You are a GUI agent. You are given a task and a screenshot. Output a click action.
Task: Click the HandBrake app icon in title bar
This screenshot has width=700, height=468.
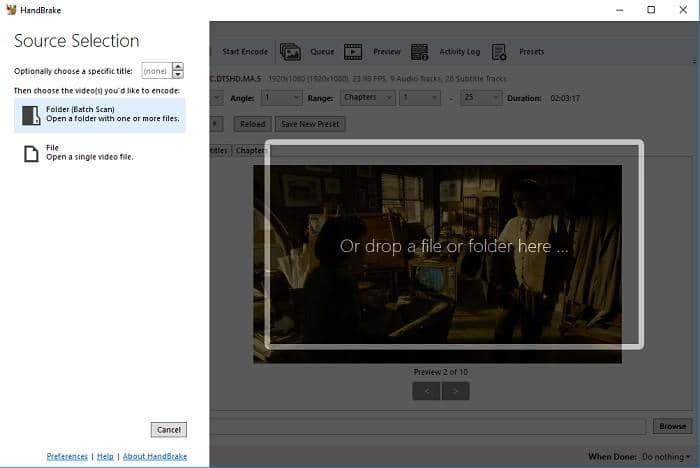pos(10,10)
